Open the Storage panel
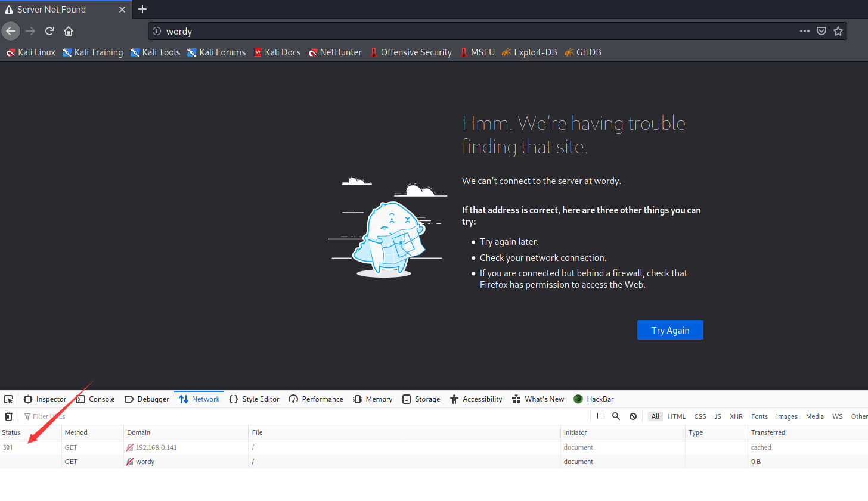 click(x=421, y=399)
